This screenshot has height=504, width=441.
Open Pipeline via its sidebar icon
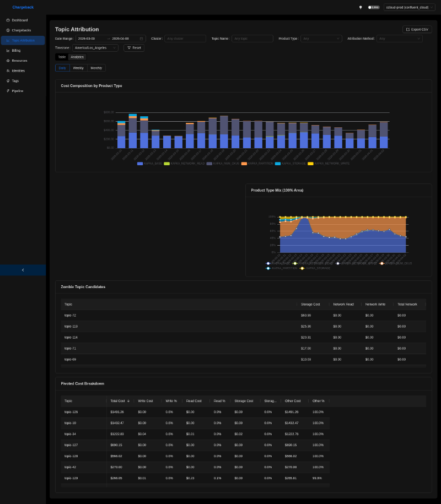tap(8, 90)
